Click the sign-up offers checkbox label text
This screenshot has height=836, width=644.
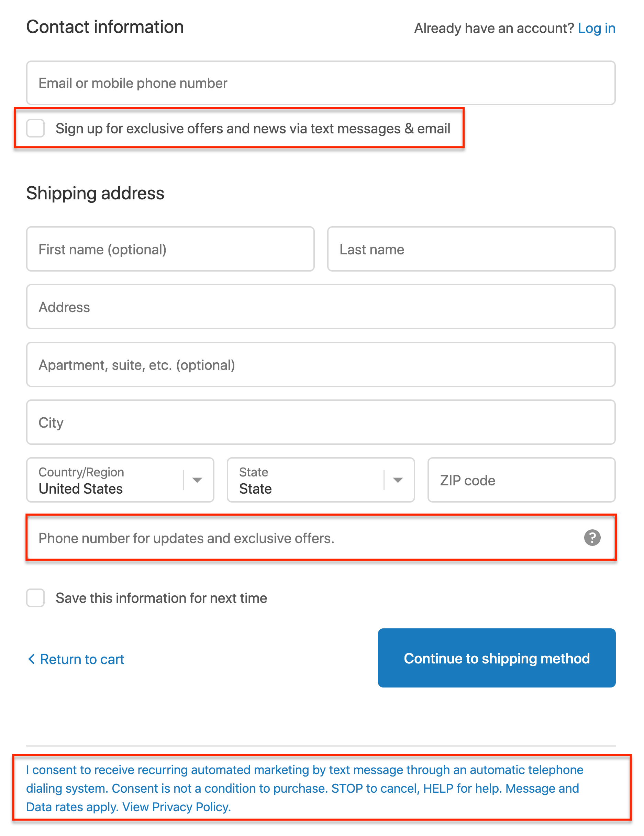[253, 129]
